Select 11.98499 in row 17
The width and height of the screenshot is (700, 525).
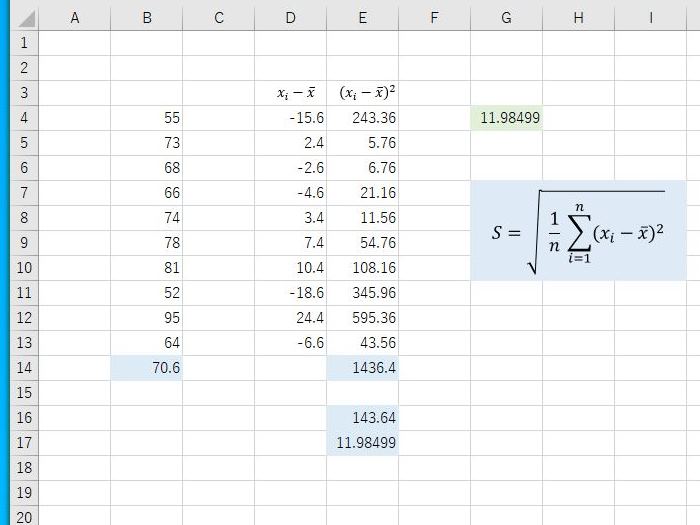click(x=362, y=443)
